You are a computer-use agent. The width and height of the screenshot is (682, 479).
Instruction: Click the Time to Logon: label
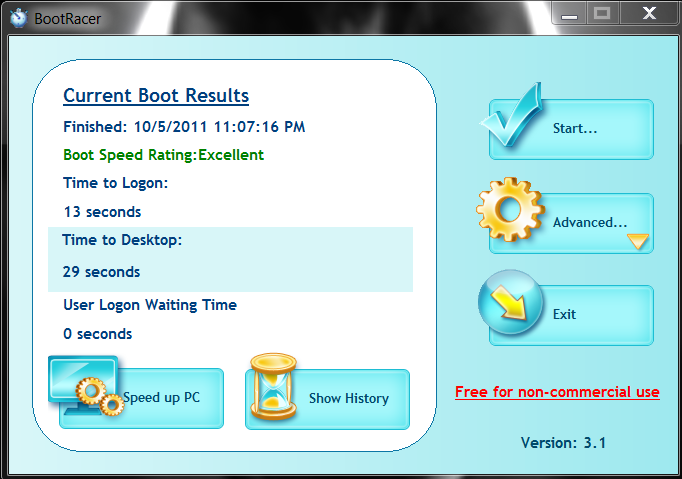[x=116, y=183]
